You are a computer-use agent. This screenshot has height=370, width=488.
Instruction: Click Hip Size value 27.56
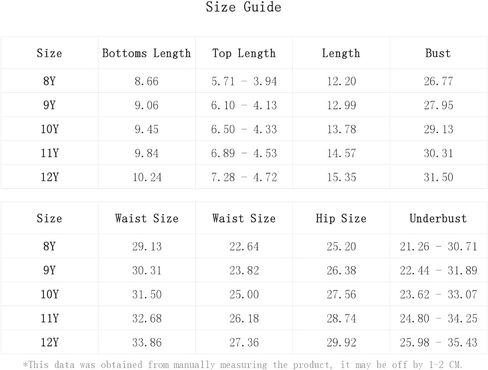(341, 295)
